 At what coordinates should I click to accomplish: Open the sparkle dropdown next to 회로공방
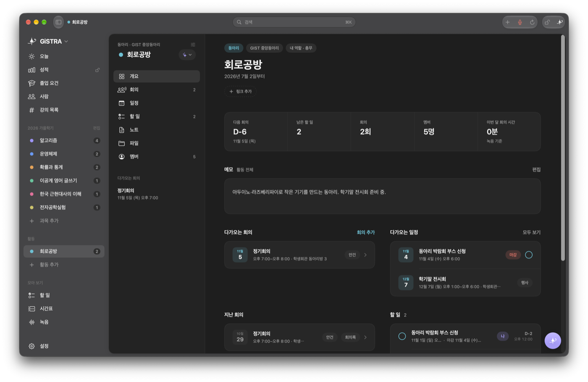click(x=187, y=55)
